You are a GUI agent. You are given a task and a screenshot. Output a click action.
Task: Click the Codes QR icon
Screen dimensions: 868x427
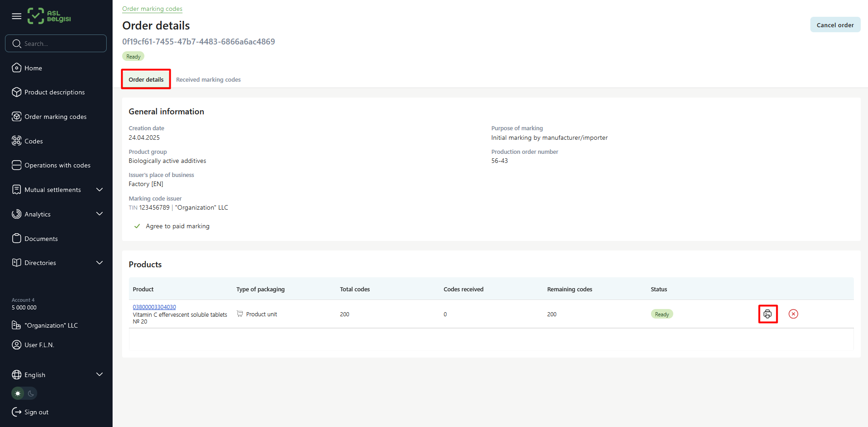pos(17,141)
